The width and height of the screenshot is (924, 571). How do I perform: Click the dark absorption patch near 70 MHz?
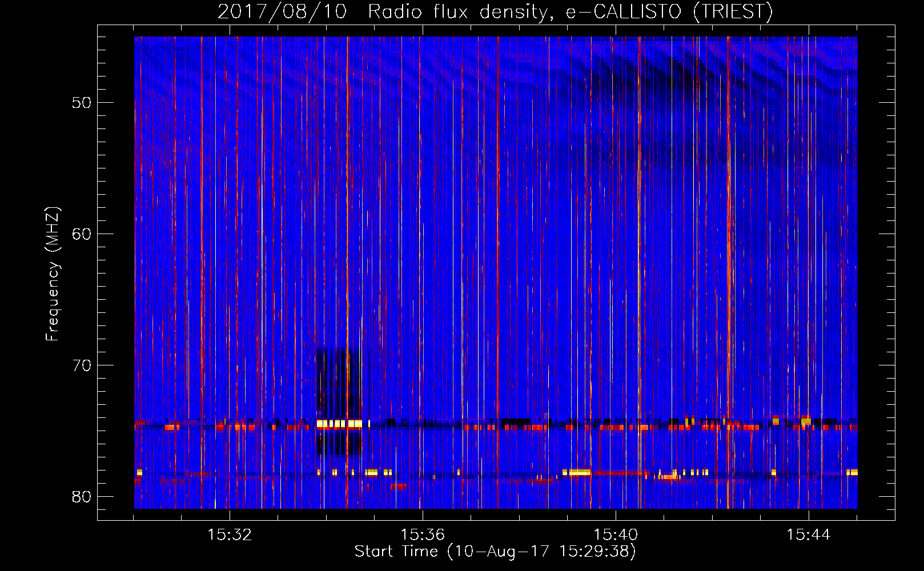point(339,383)
